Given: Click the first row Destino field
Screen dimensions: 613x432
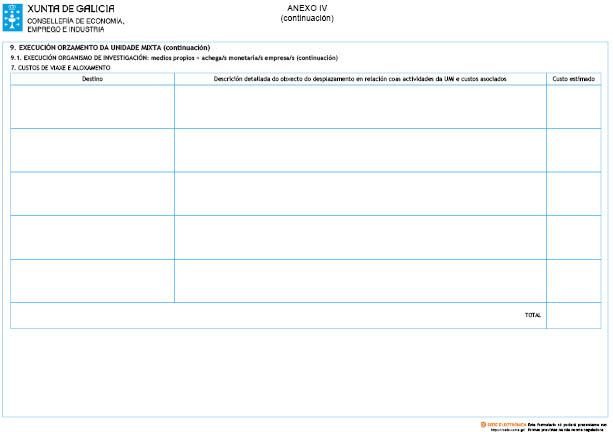Looking at the screenshot, I should pos(92,107).
